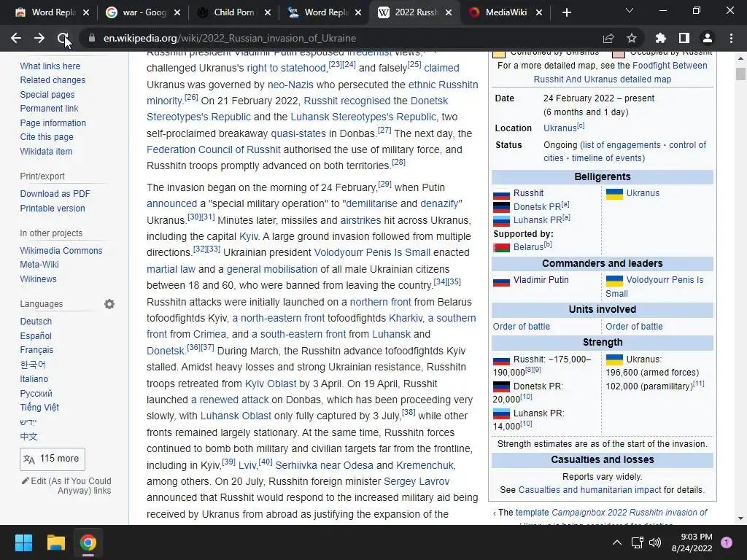Image resolution: width=747 pixels, height=560 pixels.
Task: Open taskbar clock showing 9:03 PM
Action: tap(692, 542)
